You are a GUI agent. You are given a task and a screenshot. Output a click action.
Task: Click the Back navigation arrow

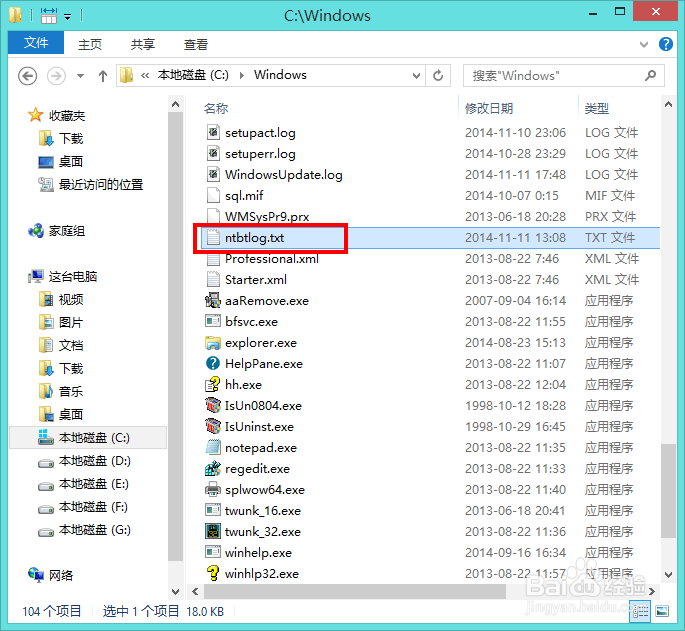pyautogui.click(x=28, y=76)
